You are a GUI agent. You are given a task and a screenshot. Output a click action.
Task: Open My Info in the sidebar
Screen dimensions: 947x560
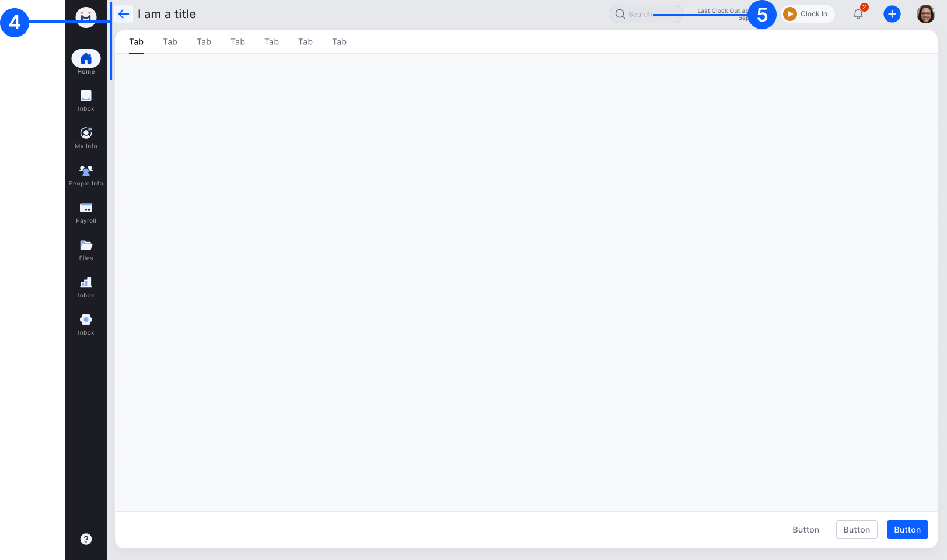click(x=86, y=137)
